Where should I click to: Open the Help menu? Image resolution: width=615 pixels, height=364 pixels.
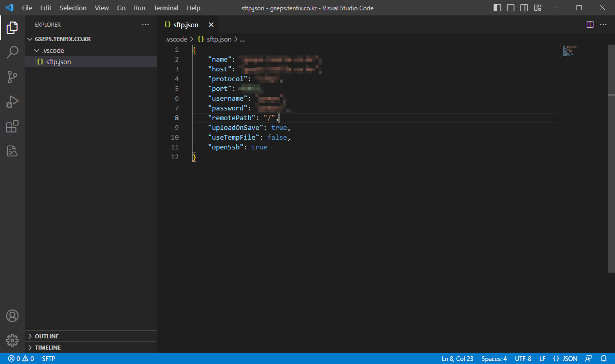[193, 8]
